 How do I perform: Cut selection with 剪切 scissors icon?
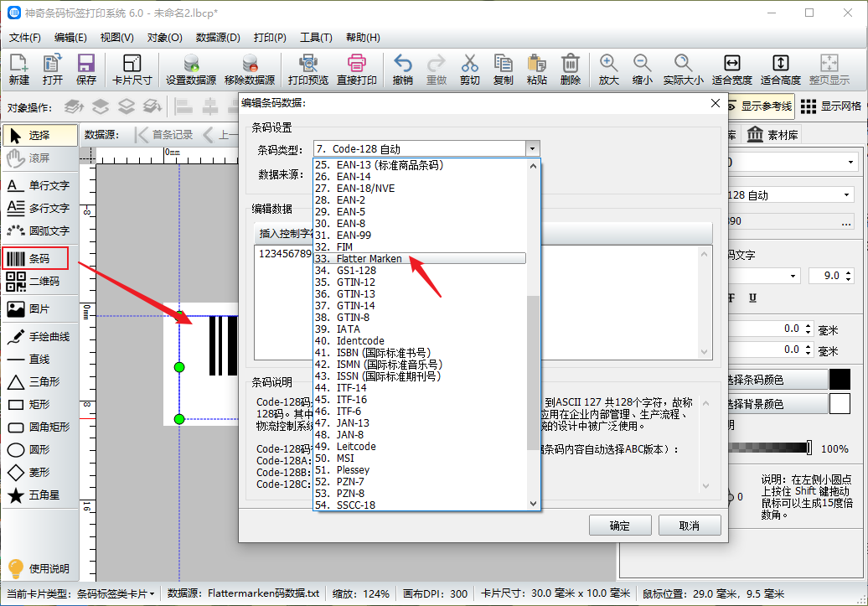[470, 70]
